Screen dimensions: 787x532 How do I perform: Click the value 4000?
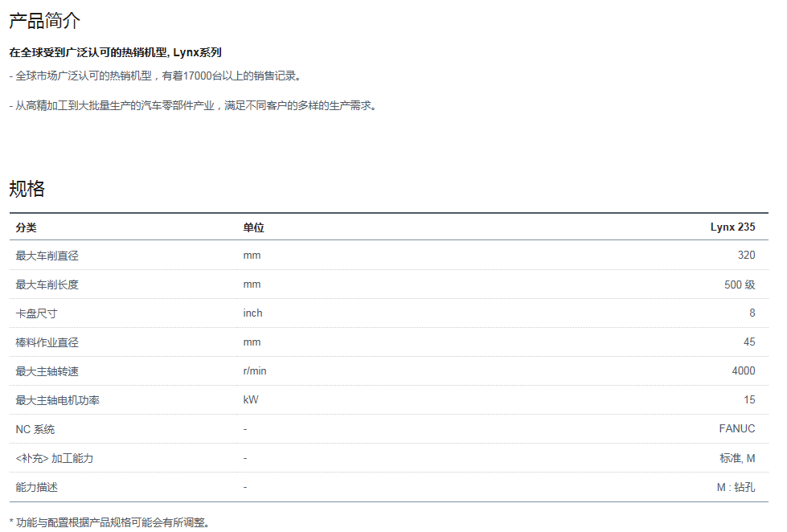tap(744, 371)
